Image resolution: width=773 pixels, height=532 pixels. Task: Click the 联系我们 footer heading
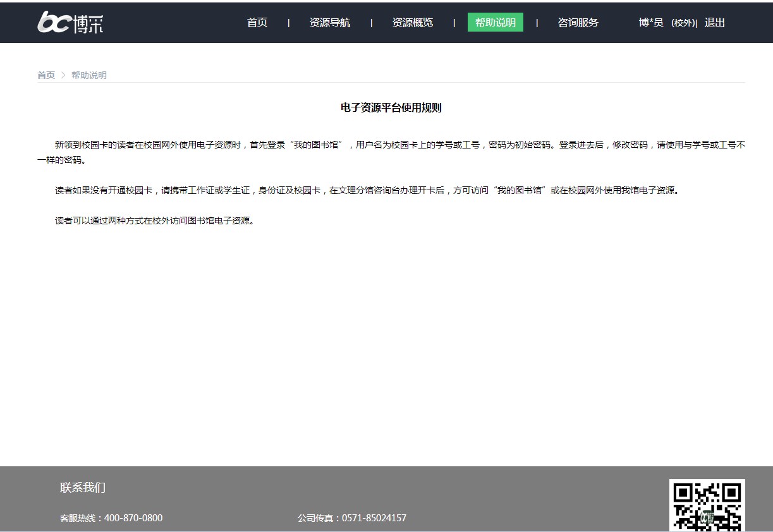(83, 488)
